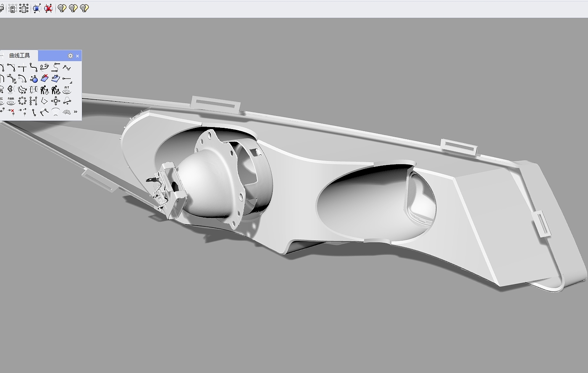
Task: Select the flowing curves with arrows tool
Action: click(x=22, y=90)
